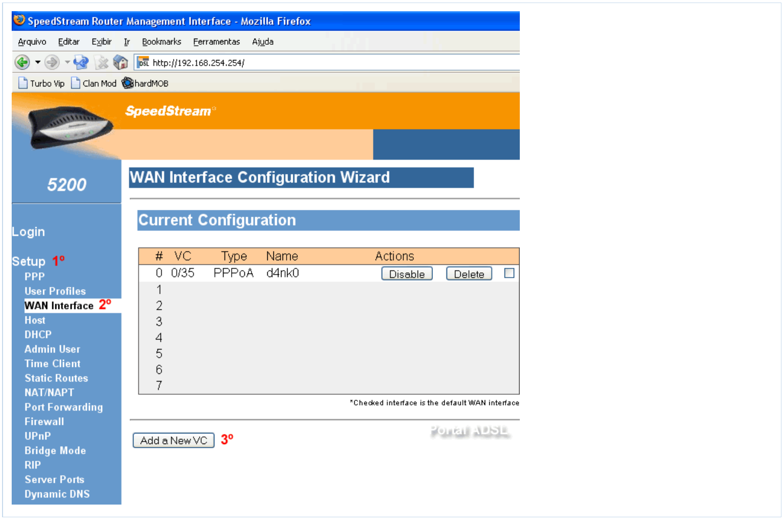This screenshot has height=532, width=784.
Task: Click the site icon in the address bar
Action: [x=143, y=62]
